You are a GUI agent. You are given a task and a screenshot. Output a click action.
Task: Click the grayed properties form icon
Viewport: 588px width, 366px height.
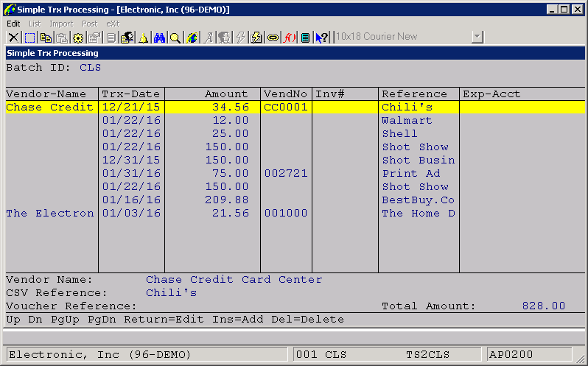(x=94, y=38)
